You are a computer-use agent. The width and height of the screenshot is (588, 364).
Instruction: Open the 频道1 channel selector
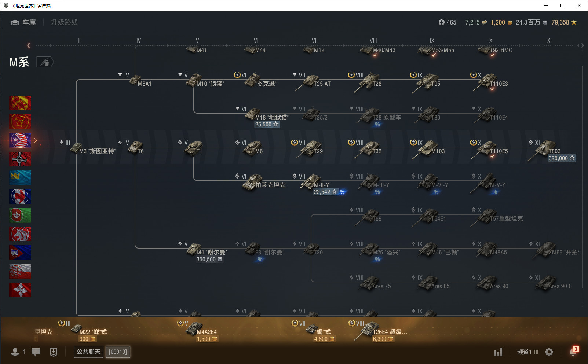(x=528, y=352)
